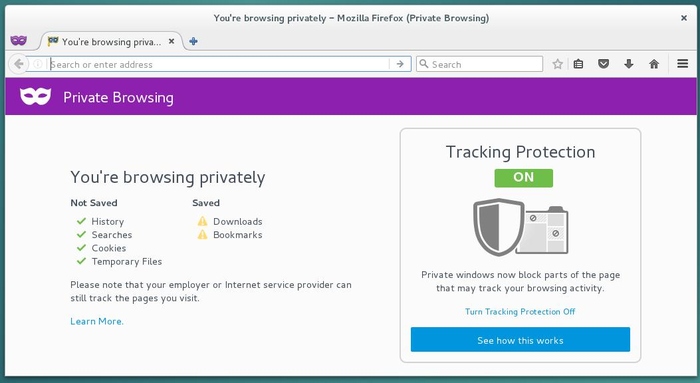The image size is (700, 383).
Task: Close the You're browsing privately tab
Action: pos(171,42)
